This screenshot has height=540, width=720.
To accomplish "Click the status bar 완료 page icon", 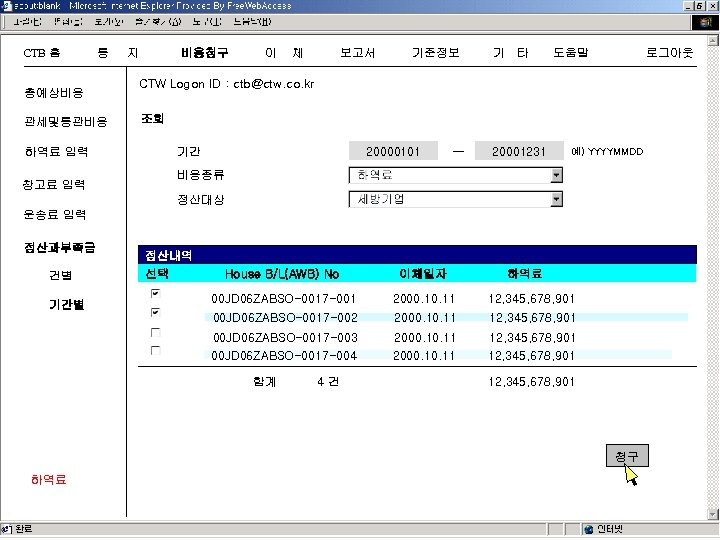I will [6, 529].
